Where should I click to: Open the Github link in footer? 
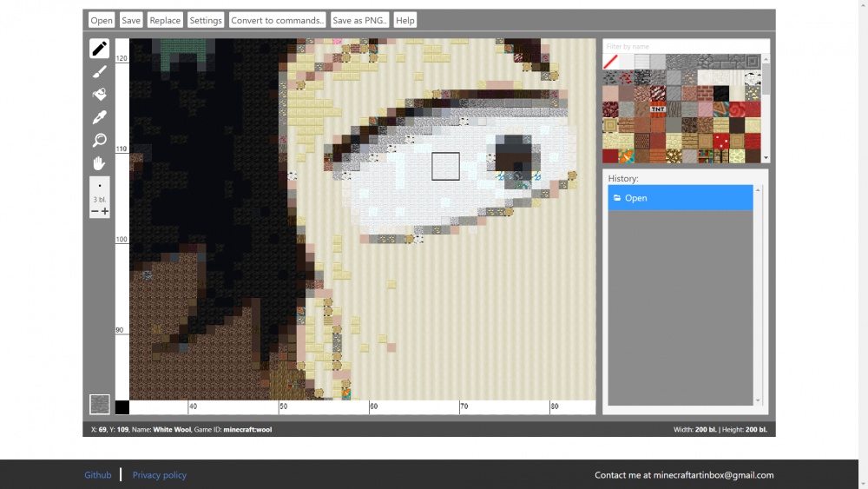coord(98,475)
